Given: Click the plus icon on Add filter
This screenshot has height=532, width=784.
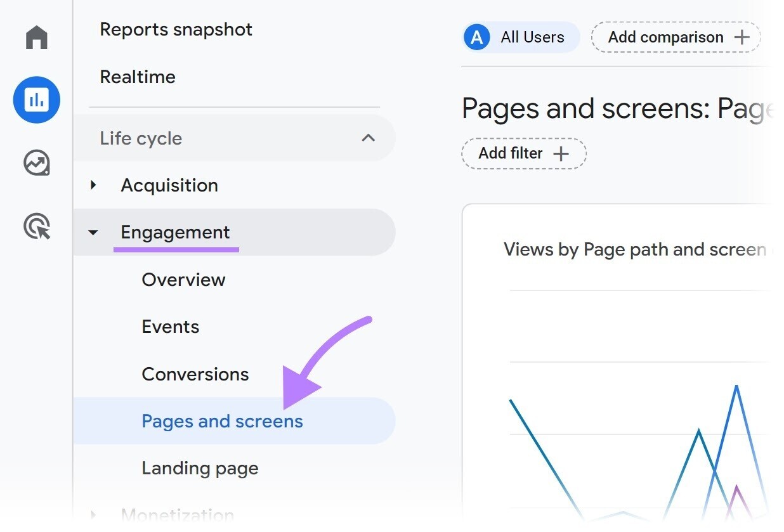Looking at the screenshot, I should click(x=562, y=153).
